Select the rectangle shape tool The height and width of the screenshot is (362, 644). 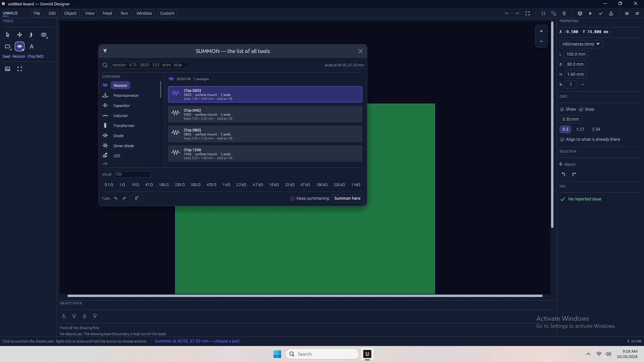point(8,47)
